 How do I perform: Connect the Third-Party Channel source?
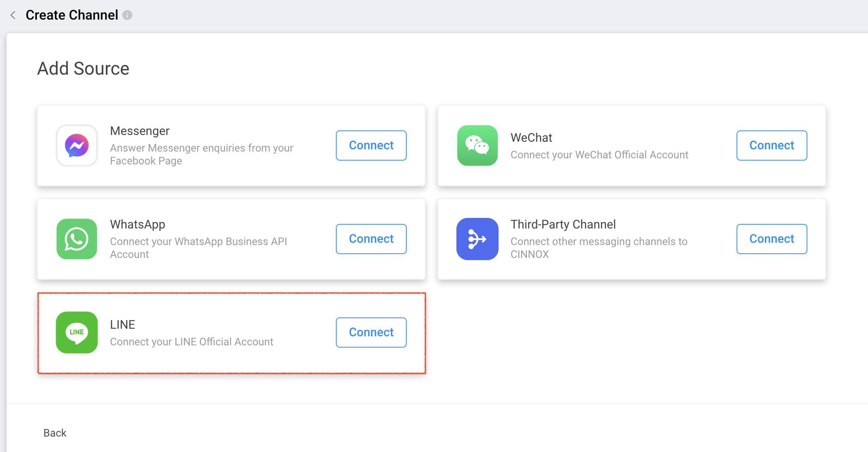click(x=772, y=239)
